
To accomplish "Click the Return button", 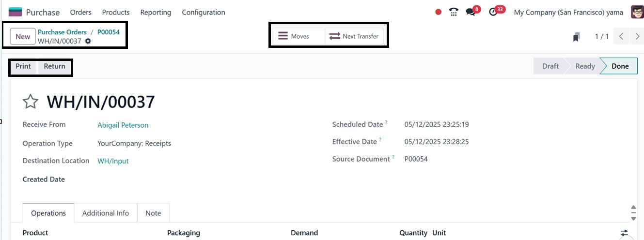I will 54,66.
